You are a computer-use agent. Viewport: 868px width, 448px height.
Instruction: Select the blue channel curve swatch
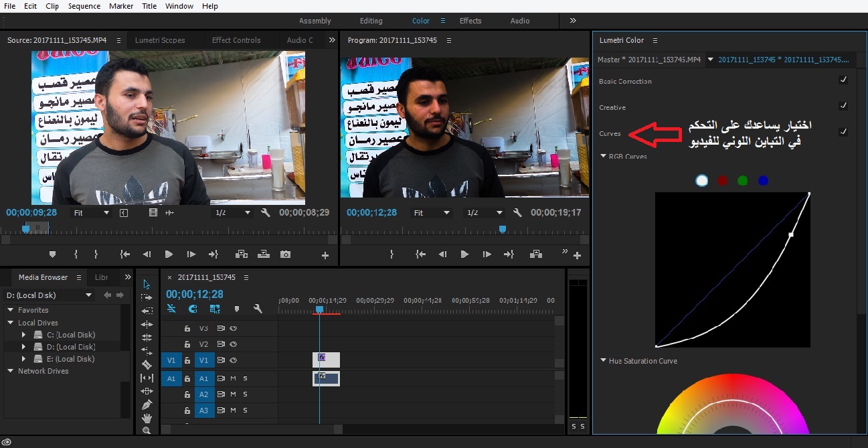763,181
